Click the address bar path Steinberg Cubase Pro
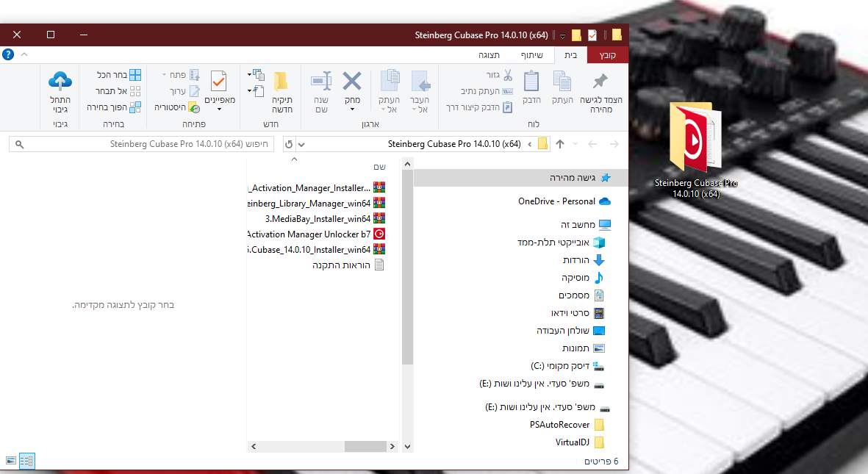 454,144
